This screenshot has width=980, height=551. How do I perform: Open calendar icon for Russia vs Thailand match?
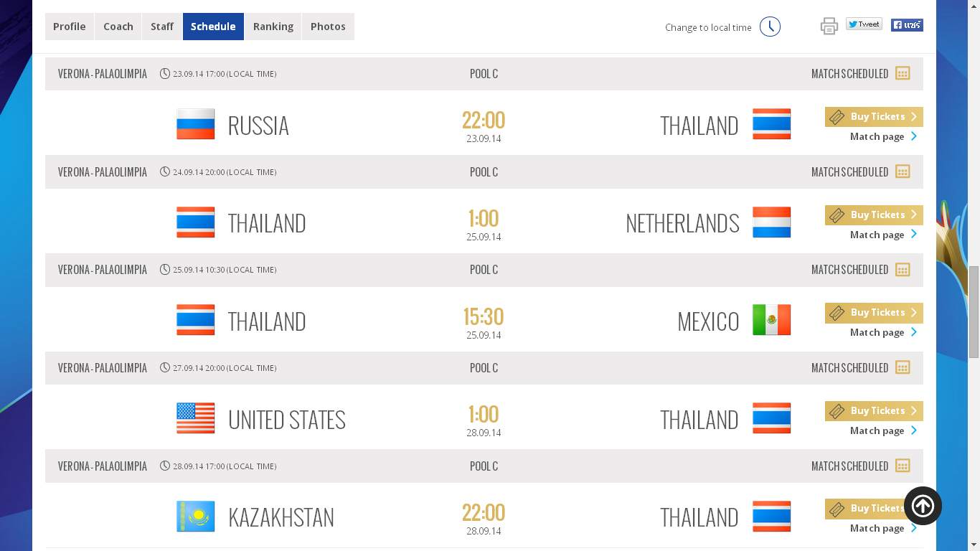click(x=903, y=73)
